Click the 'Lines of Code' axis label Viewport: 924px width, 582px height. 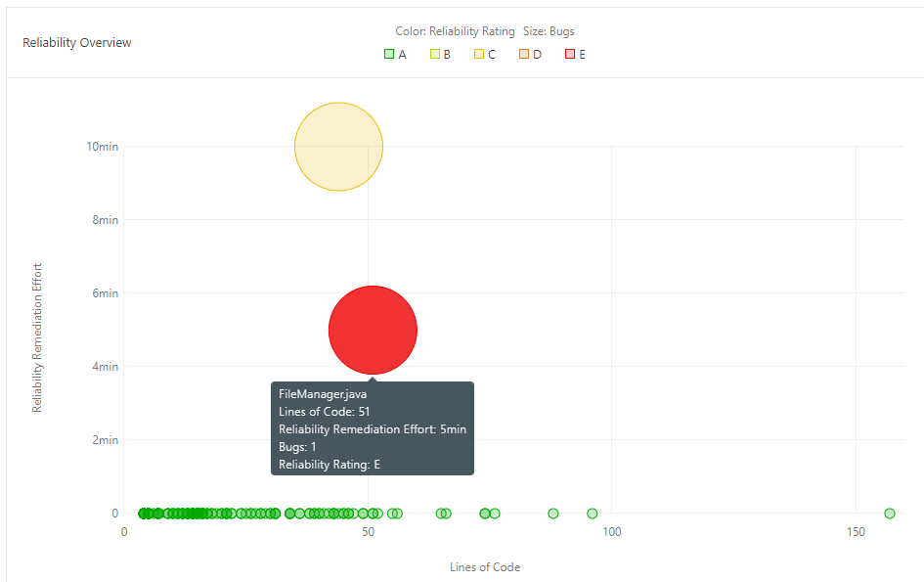[x=485, y=567]
